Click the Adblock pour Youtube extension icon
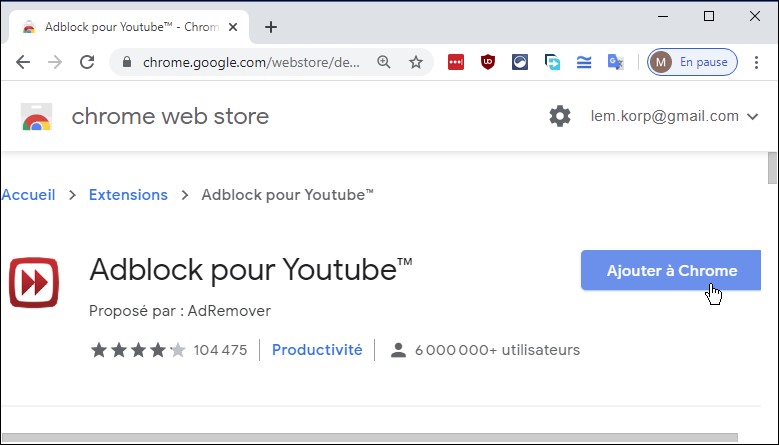This screenshot has width=779, height=445. click(x=34, y=282)
